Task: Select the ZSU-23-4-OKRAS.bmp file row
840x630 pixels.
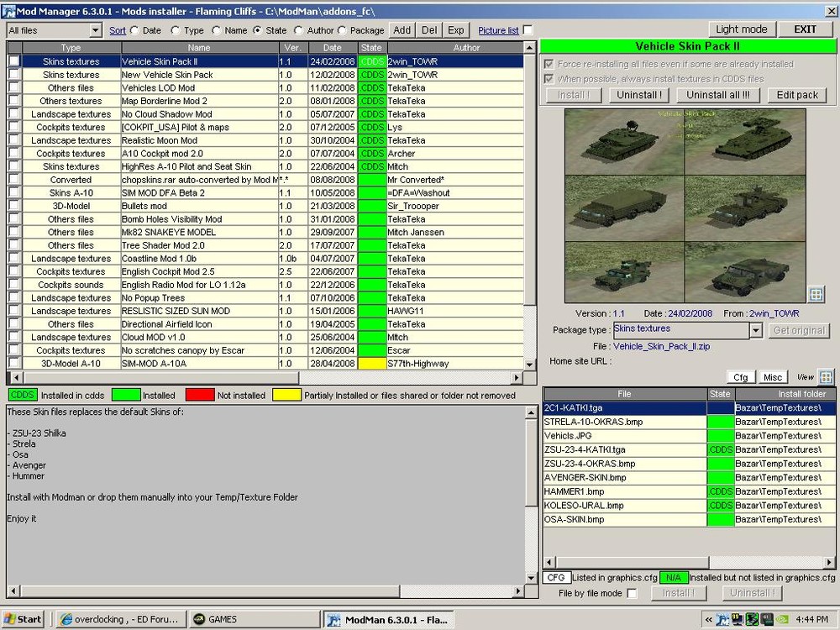Action: (x=624, y=464)
